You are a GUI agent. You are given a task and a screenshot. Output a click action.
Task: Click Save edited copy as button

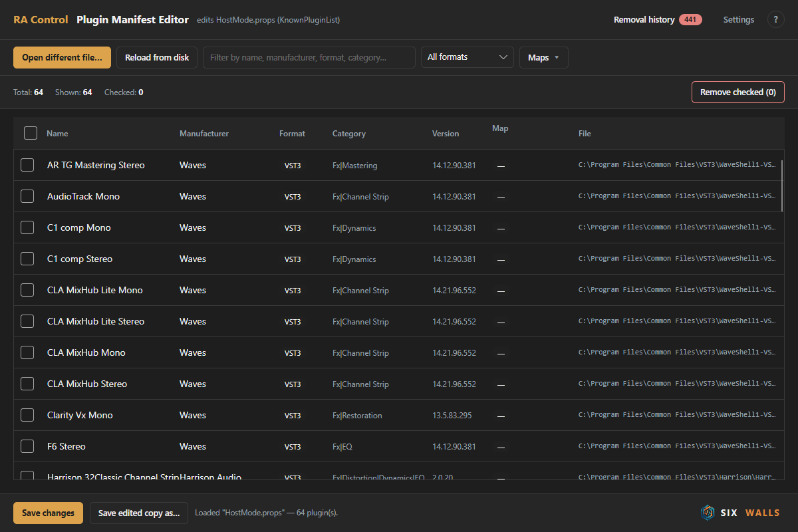coord(139,513)
